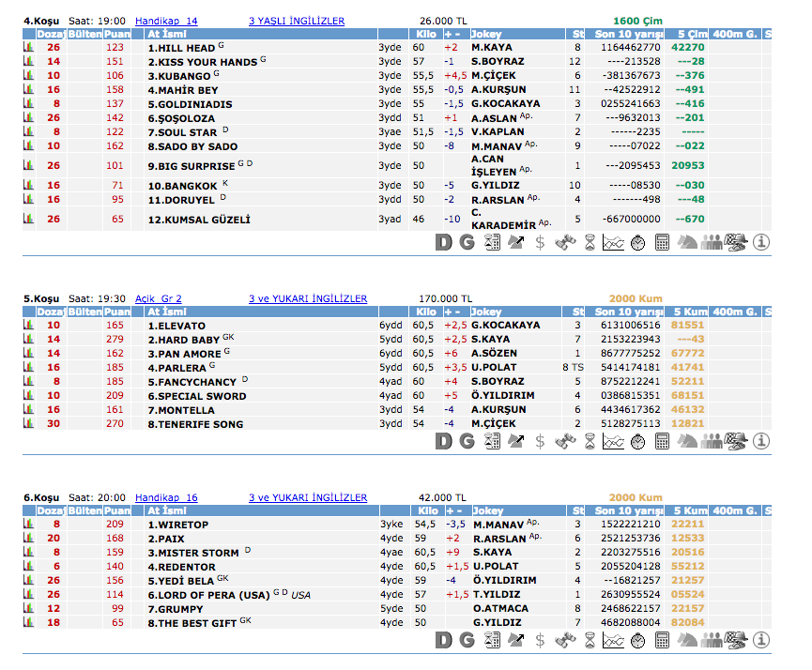Click jockey name G.KOCAKAYA in race 5

(x=505, y=326)
